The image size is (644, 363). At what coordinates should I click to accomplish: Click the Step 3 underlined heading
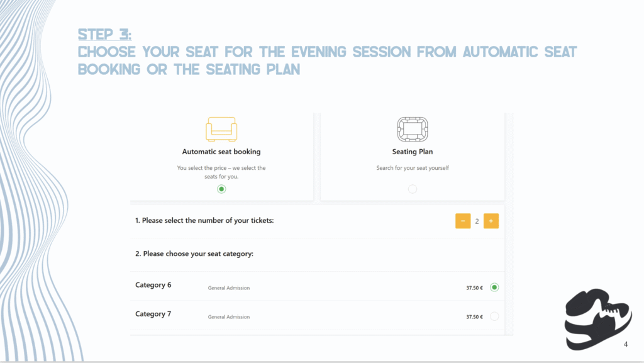pos(105,34)
